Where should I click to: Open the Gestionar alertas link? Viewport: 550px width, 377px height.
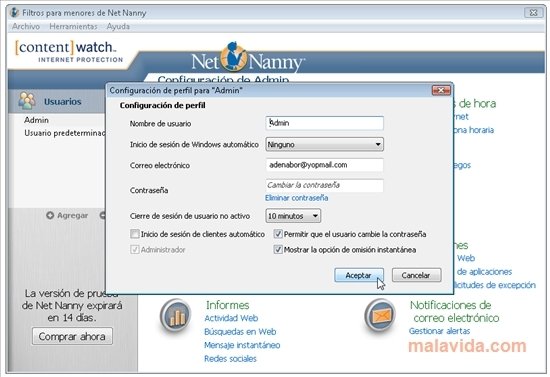click(x=439, y=331)
